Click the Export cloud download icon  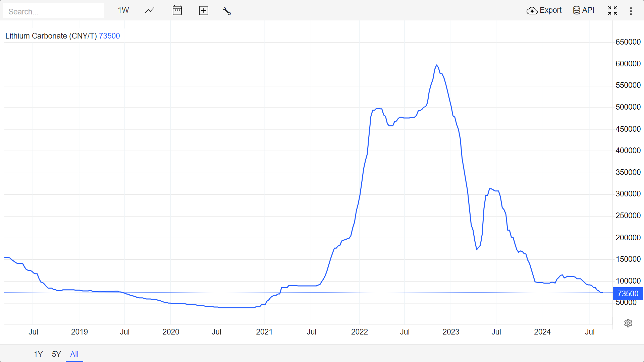(532, 11)
